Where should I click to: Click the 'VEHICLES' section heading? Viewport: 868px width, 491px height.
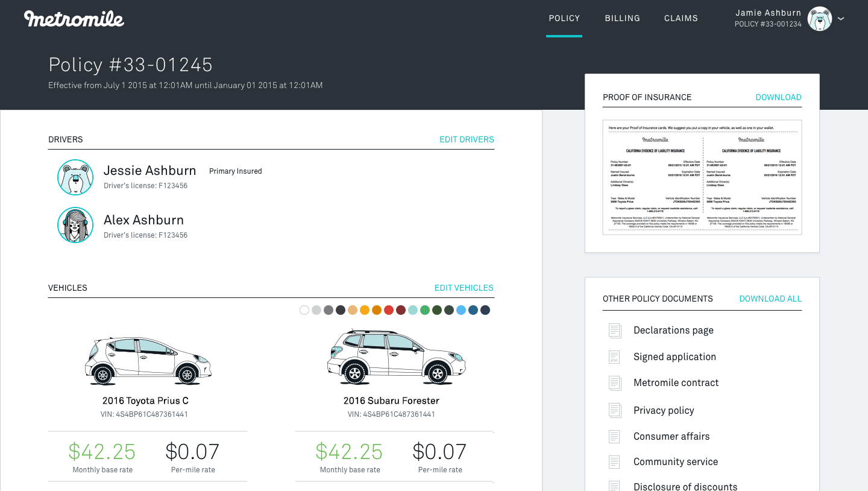(x=68, y=288)
